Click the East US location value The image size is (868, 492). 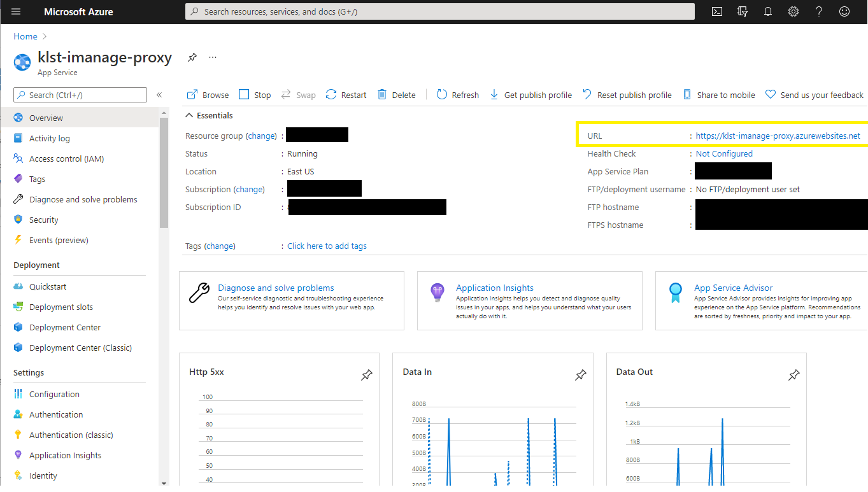coord(301,171)
